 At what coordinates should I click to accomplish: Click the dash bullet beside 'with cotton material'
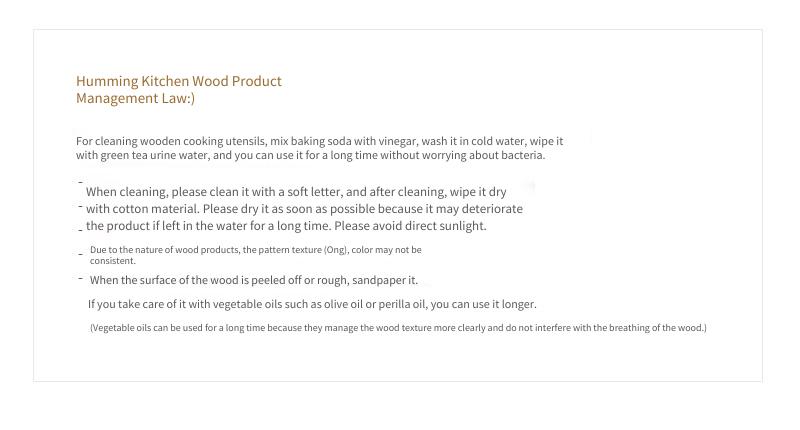[x=81, y=207]
